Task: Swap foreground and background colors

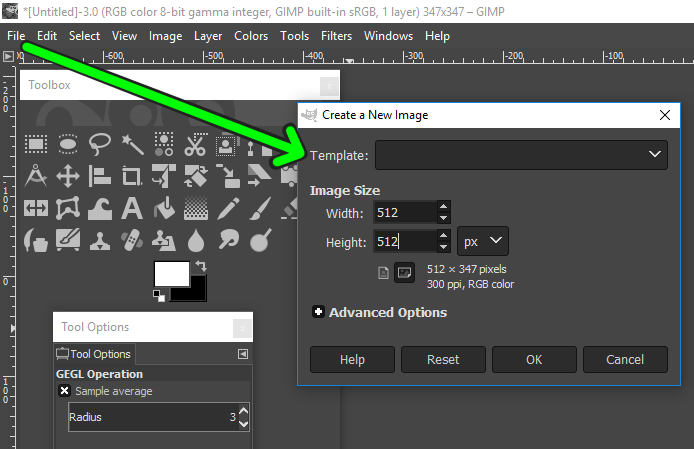Action: coord(201,266)
